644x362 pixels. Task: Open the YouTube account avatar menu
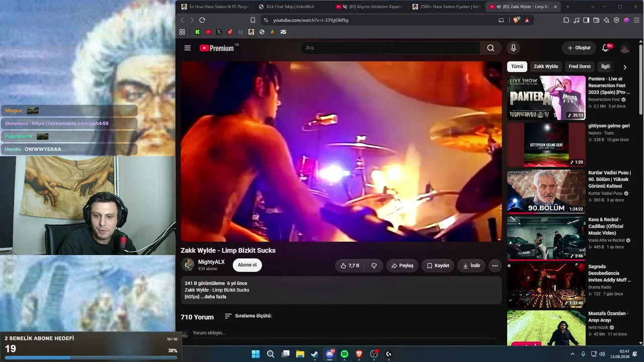(x=625, y=48)
